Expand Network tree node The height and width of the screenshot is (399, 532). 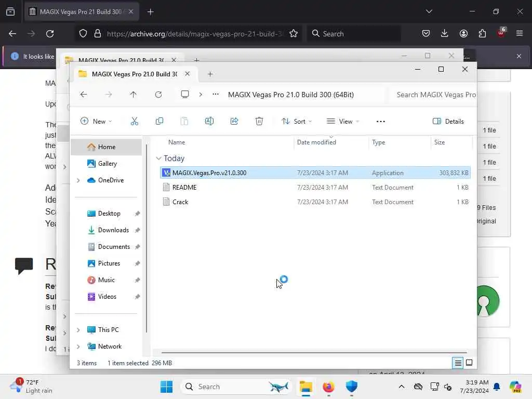click(x=78, y=347)
